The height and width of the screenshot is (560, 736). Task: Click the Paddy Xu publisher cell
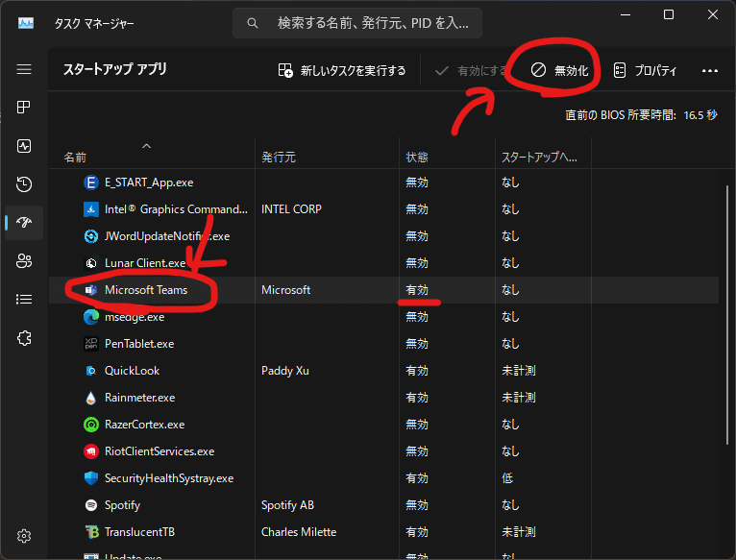tap(285, 371)
